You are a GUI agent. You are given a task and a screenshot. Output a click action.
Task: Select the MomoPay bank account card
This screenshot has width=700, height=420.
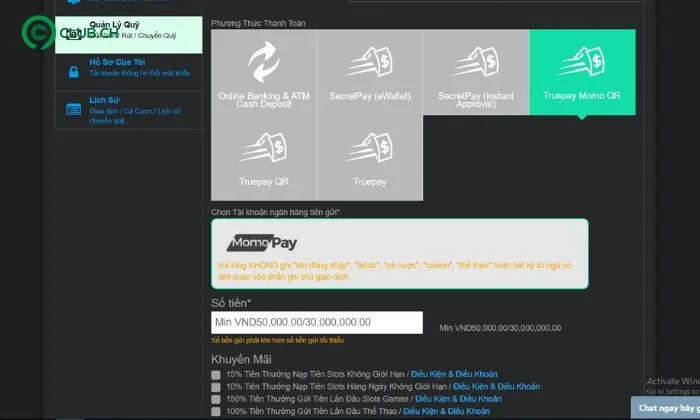[x=400, y=254]
